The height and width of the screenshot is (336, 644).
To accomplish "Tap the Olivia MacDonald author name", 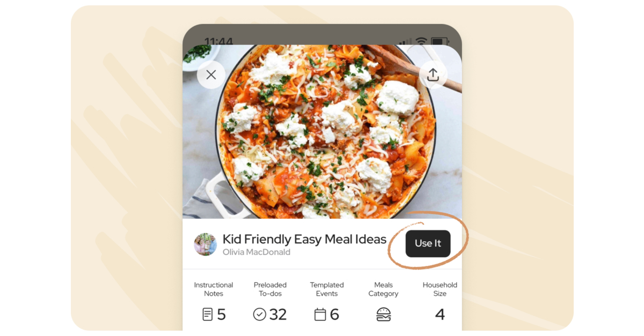I will (257, 252).
